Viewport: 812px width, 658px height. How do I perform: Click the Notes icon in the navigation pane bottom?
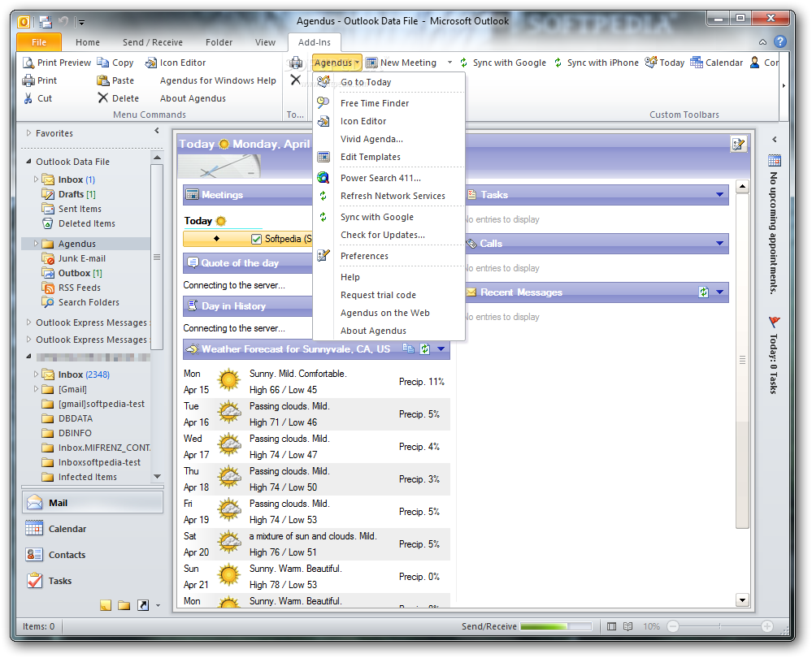[x=106, y=605]
